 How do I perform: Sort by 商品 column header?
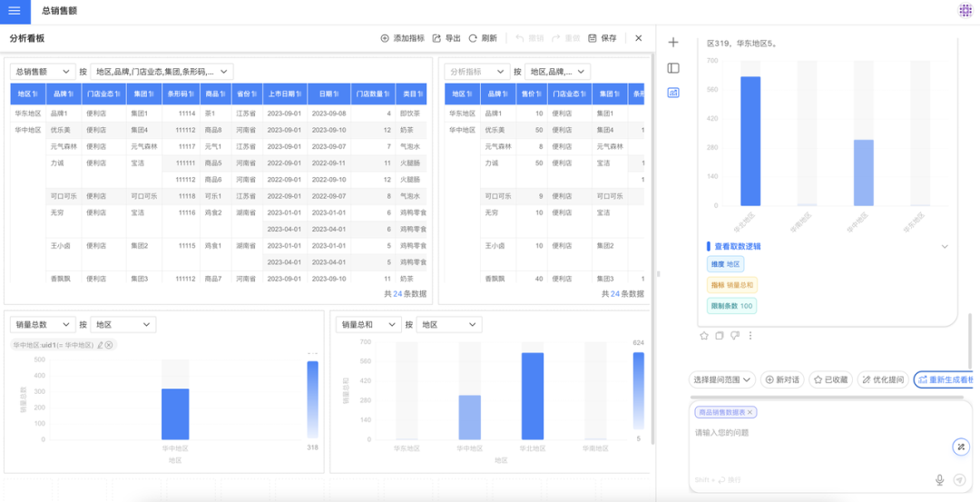pyautogui.click(x=215, y=94)
